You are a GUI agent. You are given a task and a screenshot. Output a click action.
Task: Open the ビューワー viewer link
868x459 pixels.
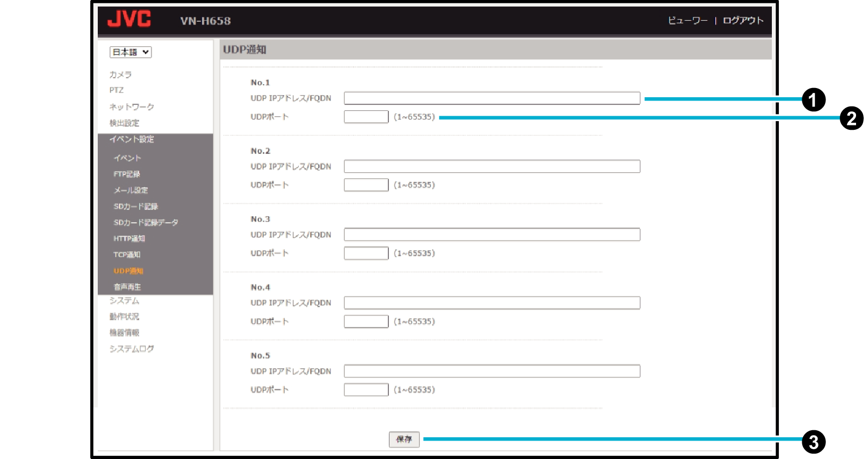point(688,21)
